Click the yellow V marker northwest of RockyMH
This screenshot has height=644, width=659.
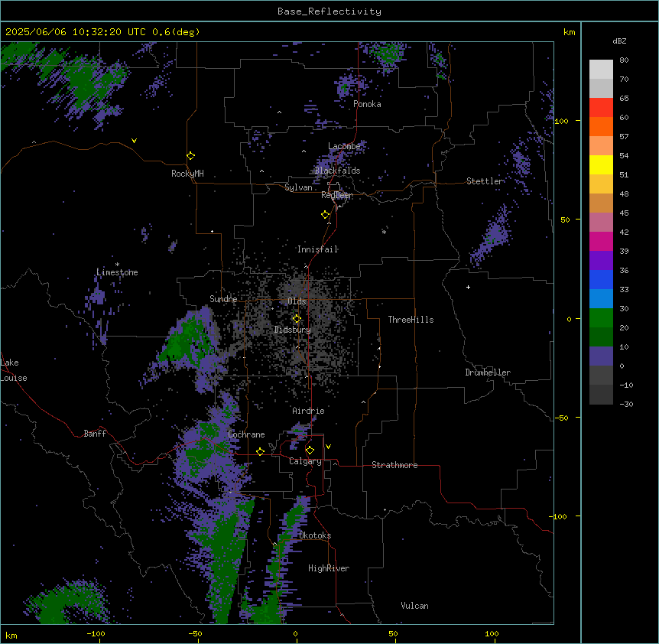point(134,141)
